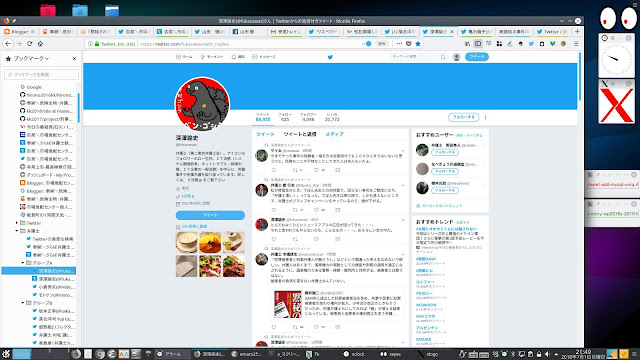Click the xeyes window eyes

coord(618,18)
